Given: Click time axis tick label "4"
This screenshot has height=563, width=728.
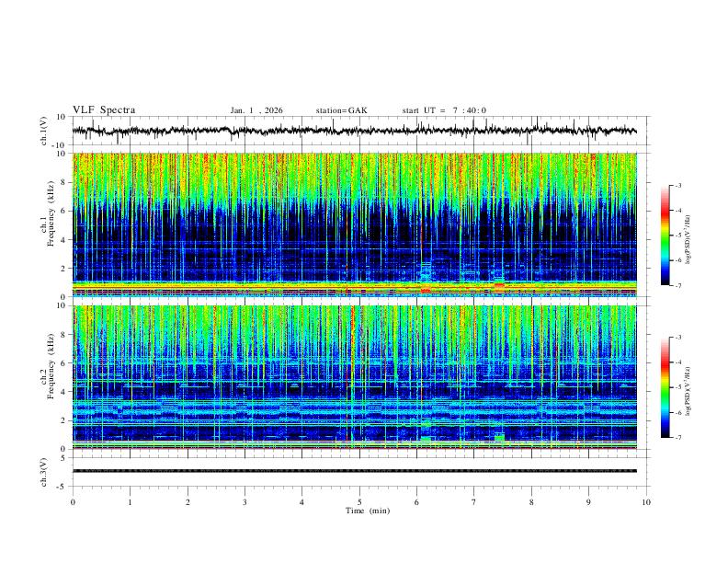Looking at the screenshot, I should coord(302,502).
